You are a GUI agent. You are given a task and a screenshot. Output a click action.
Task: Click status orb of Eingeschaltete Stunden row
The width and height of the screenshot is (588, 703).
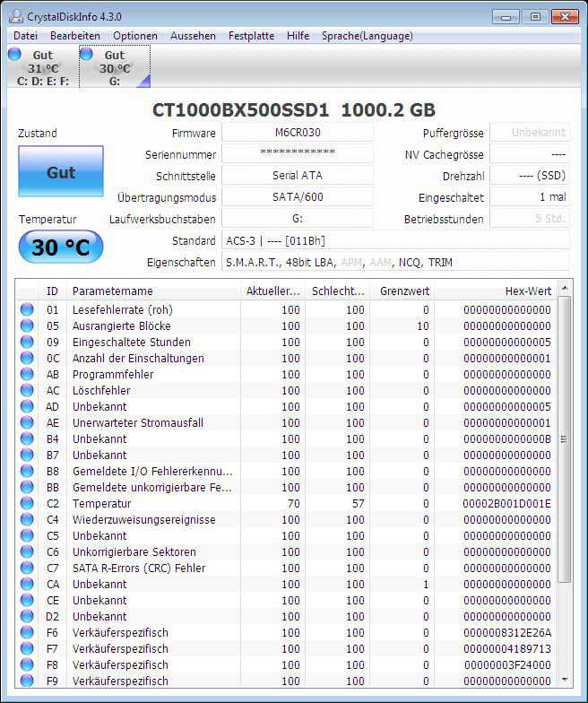27,342
